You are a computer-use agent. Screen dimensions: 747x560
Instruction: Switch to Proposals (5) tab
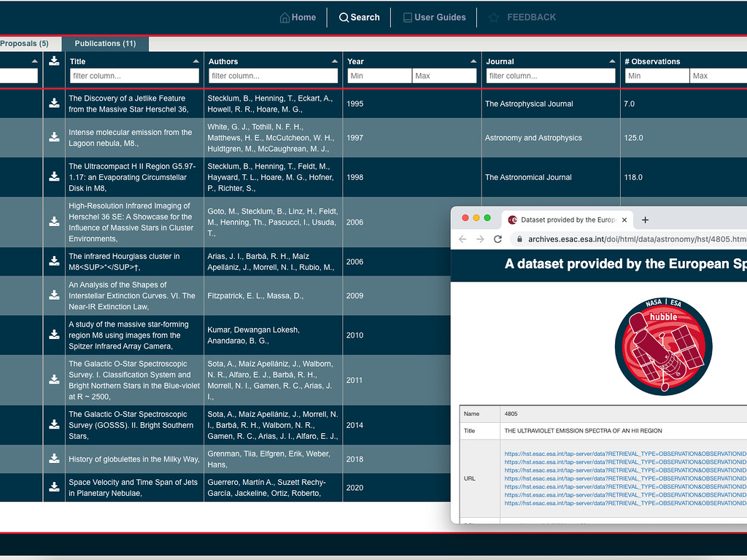(x=24, y=43)
